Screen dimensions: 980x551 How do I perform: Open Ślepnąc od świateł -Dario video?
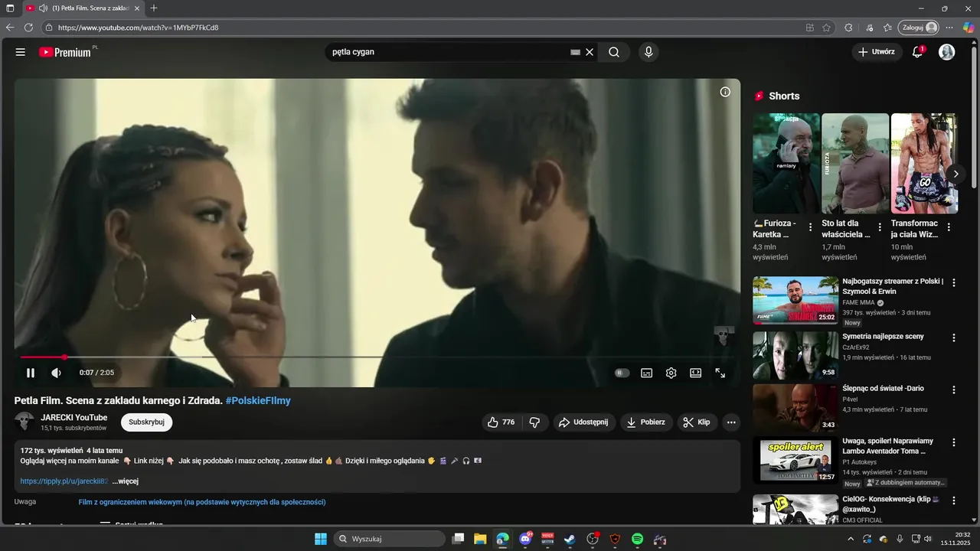(x=795, y=408)
